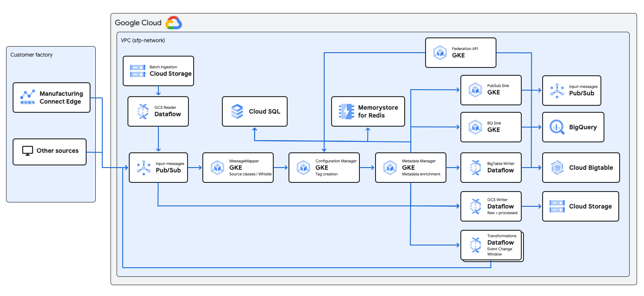Click the Configuration Manager GKE icon
The image size is (644, 296).
point(303,168)
